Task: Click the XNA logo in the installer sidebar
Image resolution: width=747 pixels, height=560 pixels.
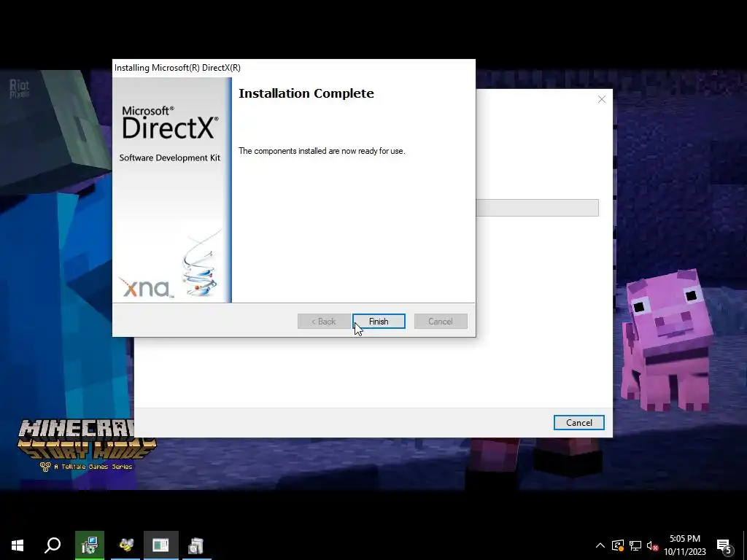Action: pos(146,287)
